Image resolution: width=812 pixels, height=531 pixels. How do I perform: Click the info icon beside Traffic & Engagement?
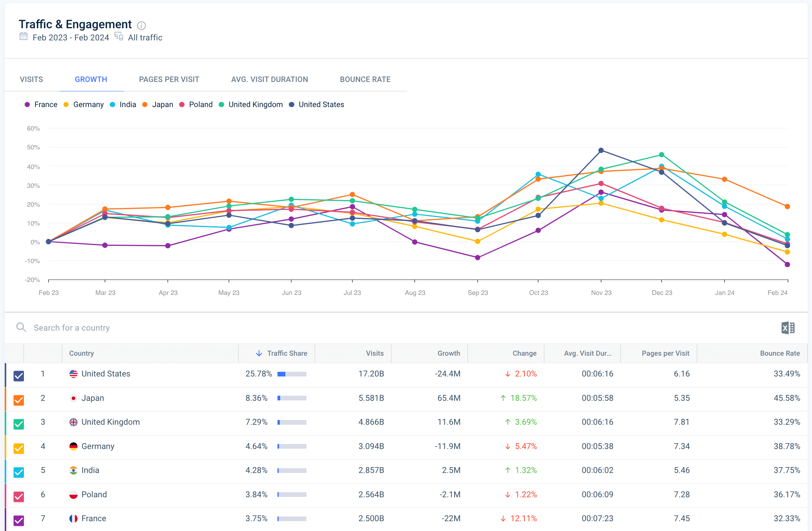[141, 25]
